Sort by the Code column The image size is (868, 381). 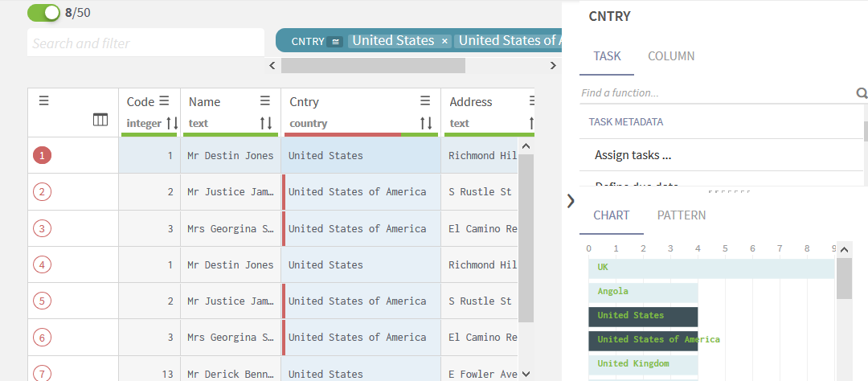(x=172, y=123)
